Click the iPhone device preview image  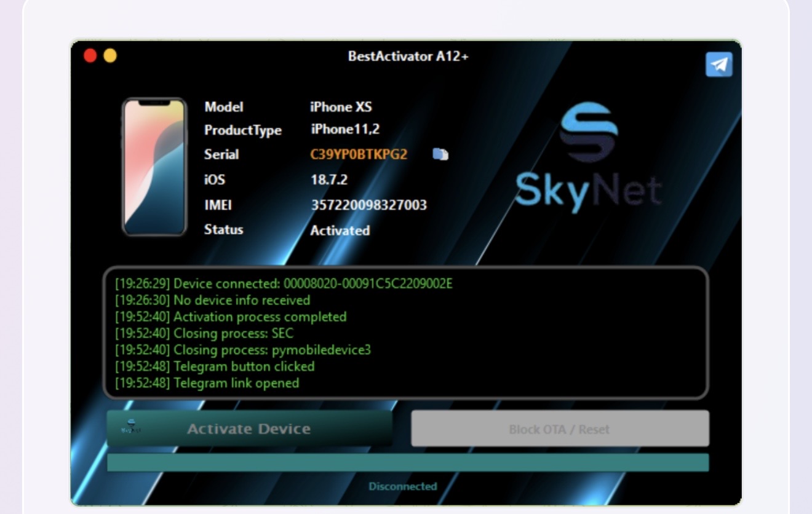[x=154, y=166]
